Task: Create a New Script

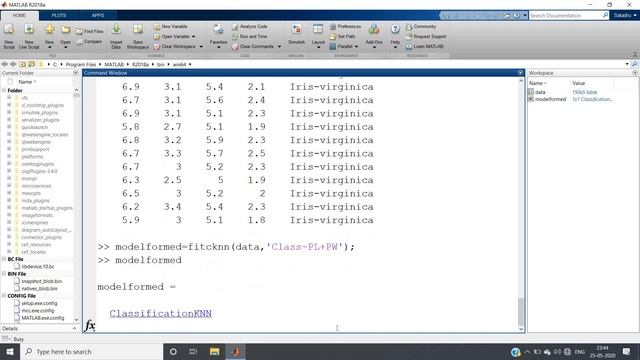Action: tap(9, 36)
